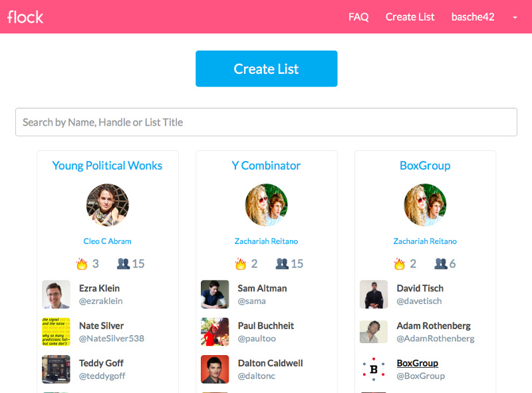Open the Y Combinator list

[x=266, y=166]
